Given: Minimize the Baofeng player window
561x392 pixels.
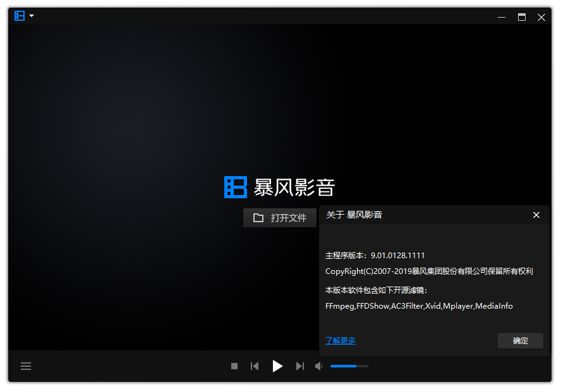Looking at the screenshot, I should (x=501, y=17).
